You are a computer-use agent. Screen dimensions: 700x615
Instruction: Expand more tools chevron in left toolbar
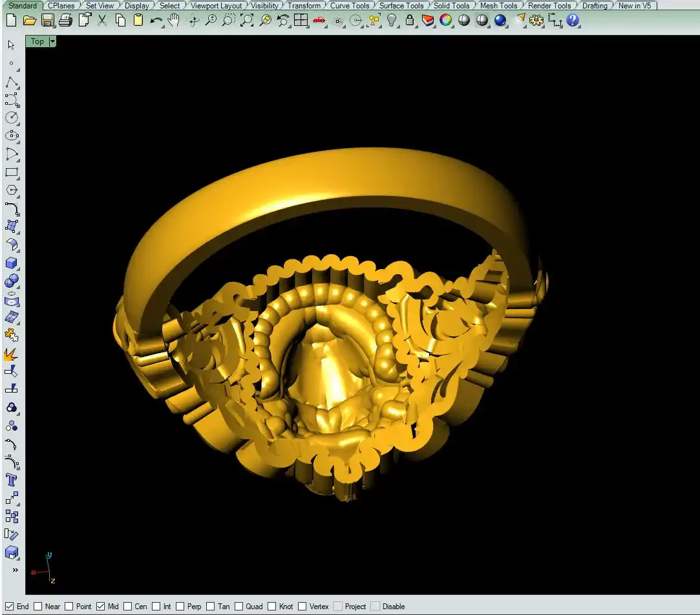(x=15, y=570)
